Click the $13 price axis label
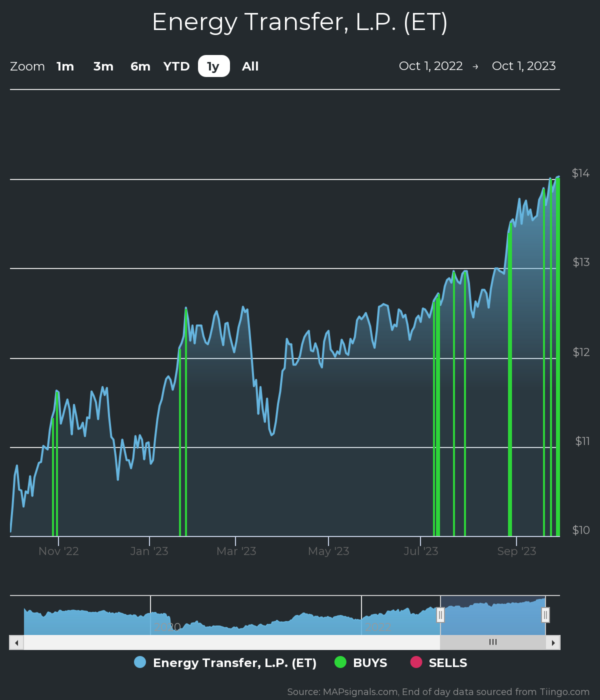 (x=581, y=262)
